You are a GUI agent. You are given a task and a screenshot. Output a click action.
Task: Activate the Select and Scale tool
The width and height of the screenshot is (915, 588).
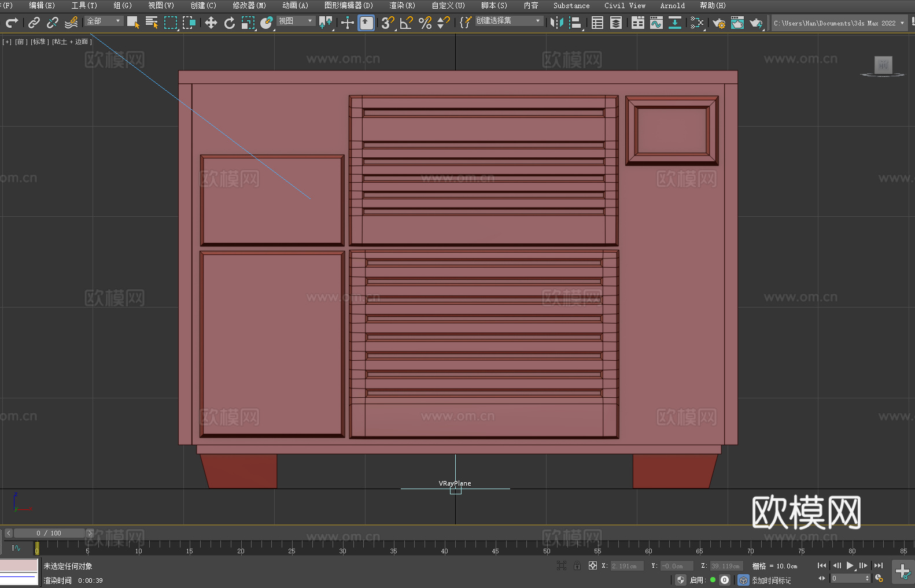coord(248,23)
